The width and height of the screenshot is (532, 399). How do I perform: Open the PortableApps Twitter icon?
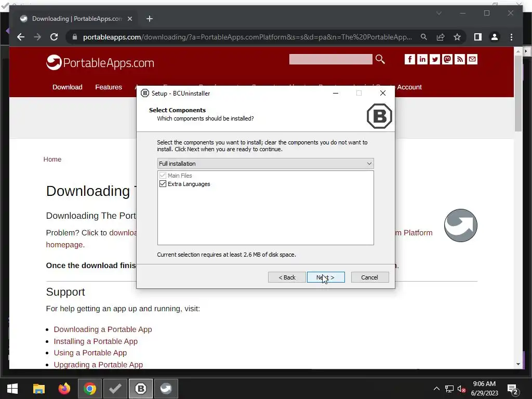click(x=435, y=59)
